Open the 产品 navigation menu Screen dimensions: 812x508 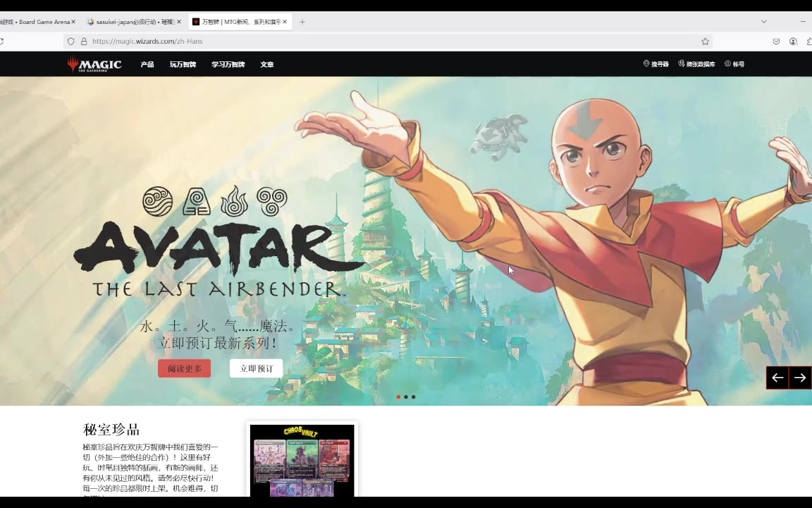click(x=147, y=64)
